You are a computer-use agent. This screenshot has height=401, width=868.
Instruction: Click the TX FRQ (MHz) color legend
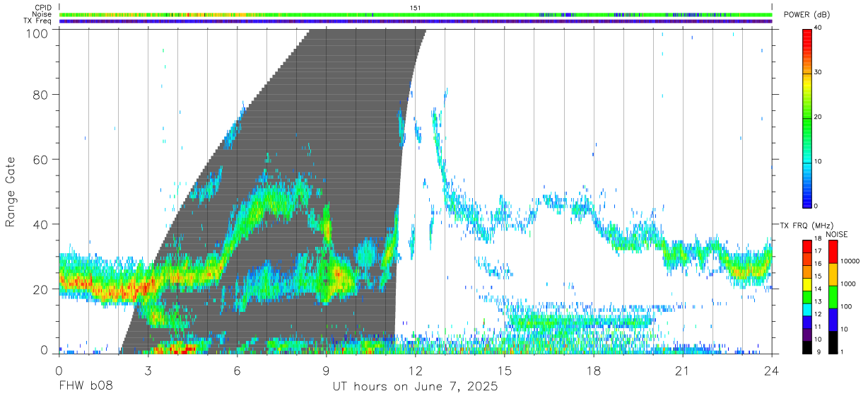(807, 296)
